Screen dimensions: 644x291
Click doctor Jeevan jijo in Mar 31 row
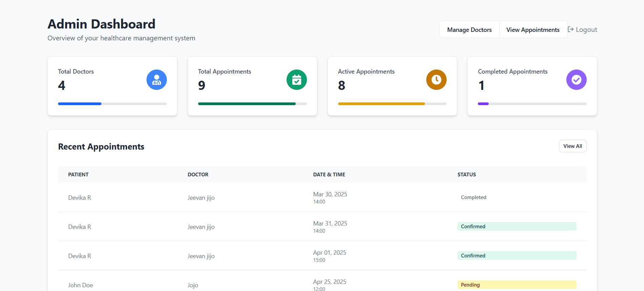(201, 227)
